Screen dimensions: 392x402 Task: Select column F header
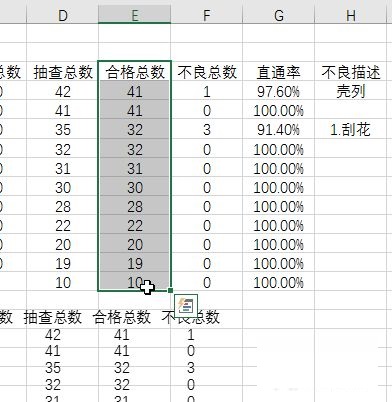pos(207,15)
